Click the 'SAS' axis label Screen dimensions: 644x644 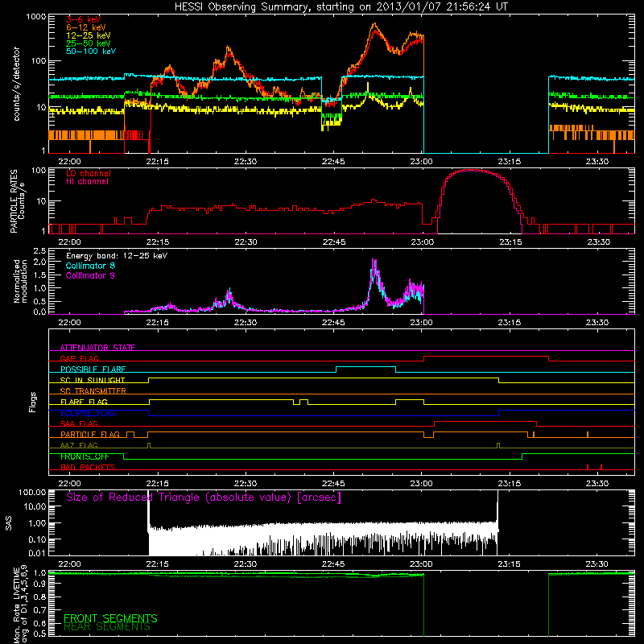coord(9,523)
